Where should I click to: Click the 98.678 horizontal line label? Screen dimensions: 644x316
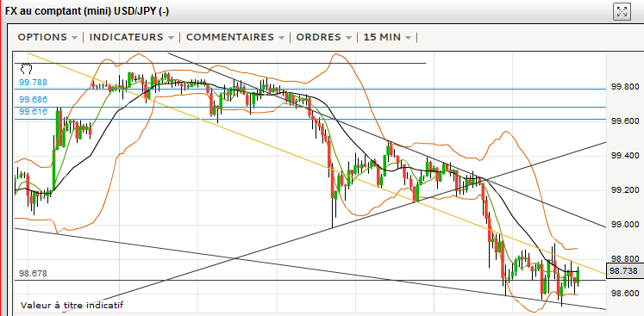click(x=33, y=273)
